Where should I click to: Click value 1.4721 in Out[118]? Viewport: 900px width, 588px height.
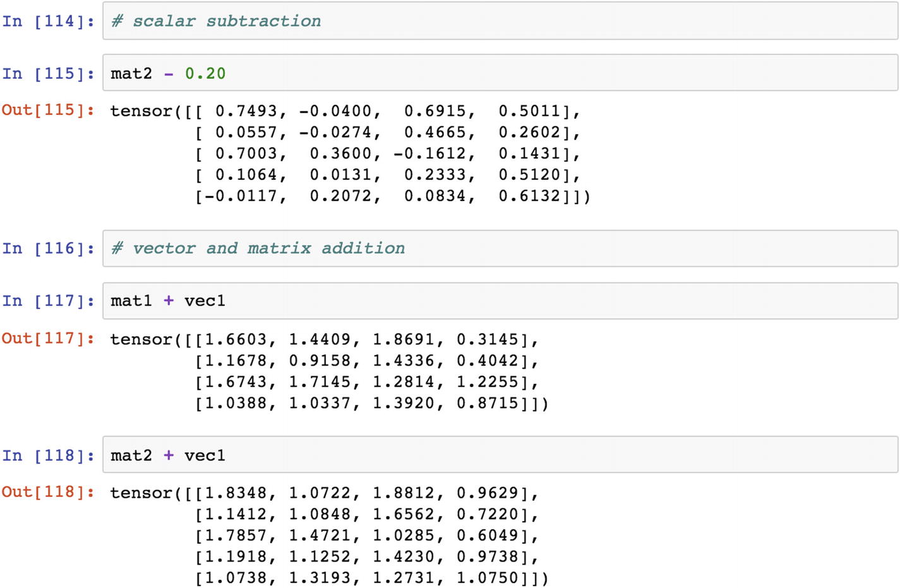click(x=320, y=535)
